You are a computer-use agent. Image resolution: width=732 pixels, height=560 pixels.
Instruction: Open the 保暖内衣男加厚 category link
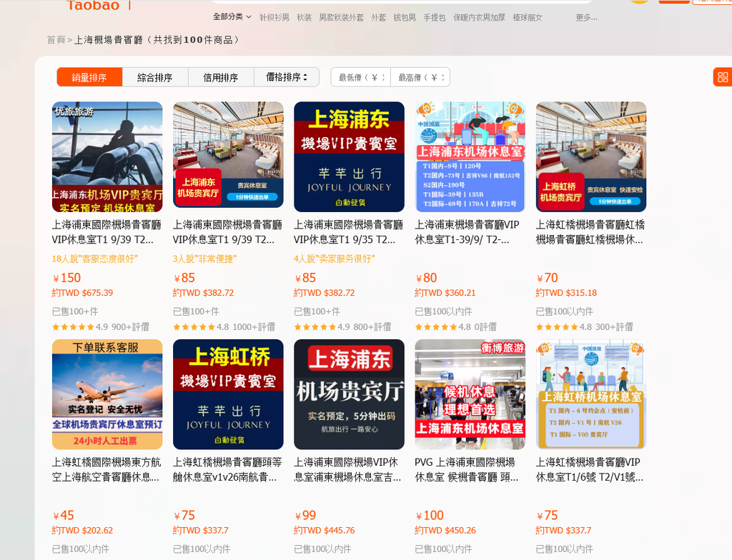coord(480,17)
